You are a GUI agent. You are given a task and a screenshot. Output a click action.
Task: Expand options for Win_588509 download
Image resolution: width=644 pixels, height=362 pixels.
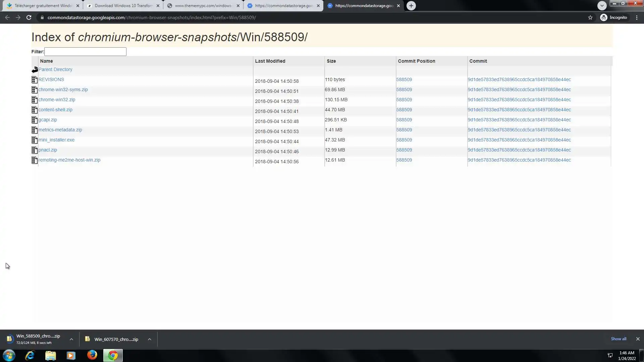(x=71, y=339)
